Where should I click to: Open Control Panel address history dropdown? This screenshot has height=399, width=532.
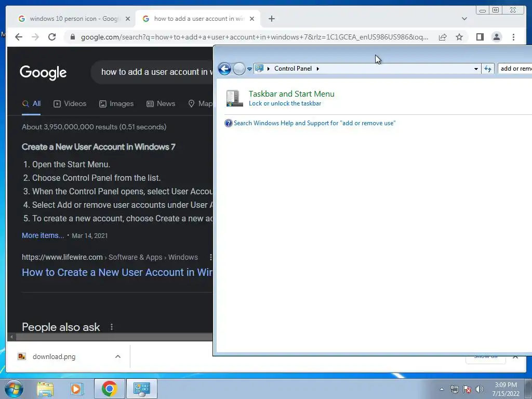click(x=476, y=69)
